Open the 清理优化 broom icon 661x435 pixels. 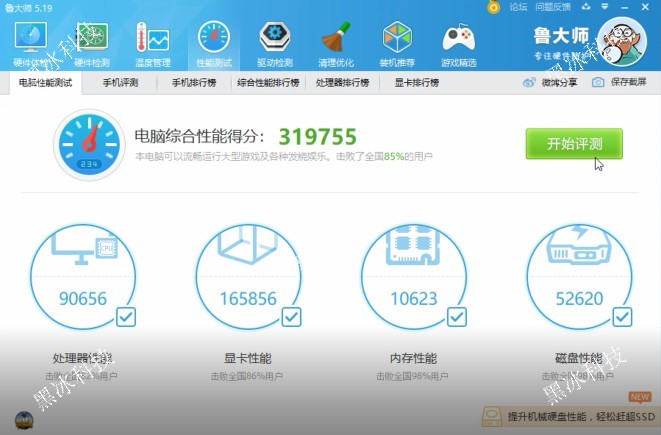pyautogui.click(x=336, y=42)
